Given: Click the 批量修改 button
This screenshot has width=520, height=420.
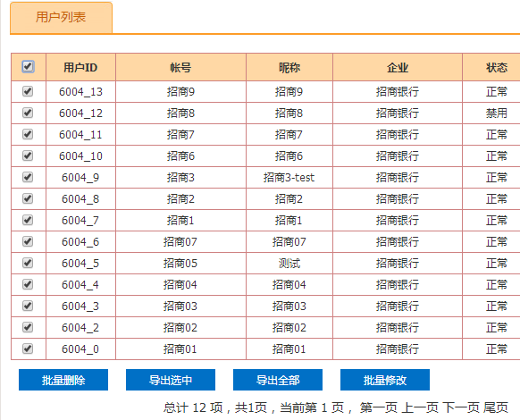Looking at the screenshot, I should tap(385, 380).
